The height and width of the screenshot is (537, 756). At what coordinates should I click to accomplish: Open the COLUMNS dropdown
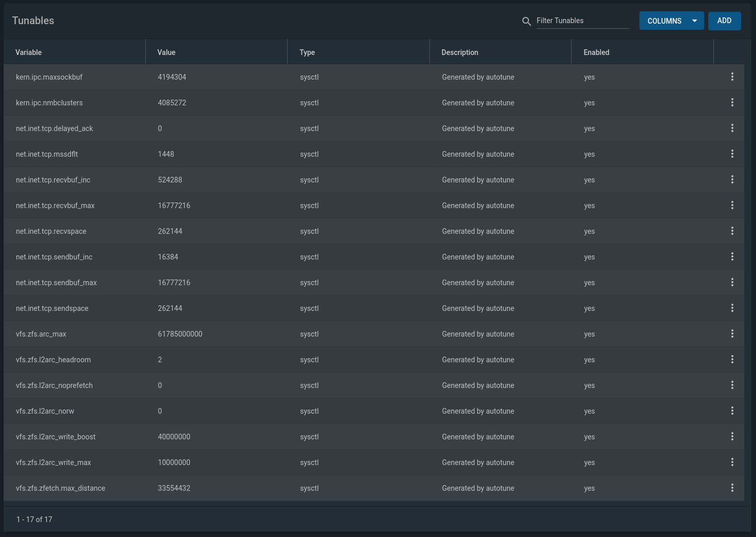[x=671, y=21]
